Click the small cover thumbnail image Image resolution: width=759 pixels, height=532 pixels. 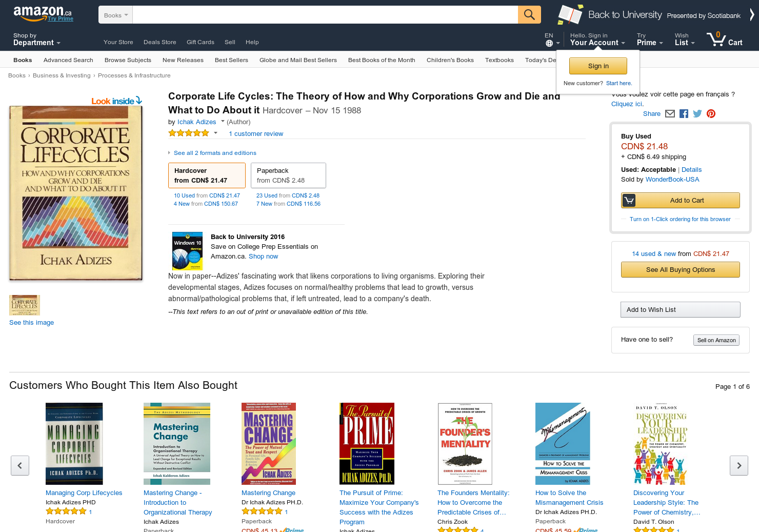[25, 305]
